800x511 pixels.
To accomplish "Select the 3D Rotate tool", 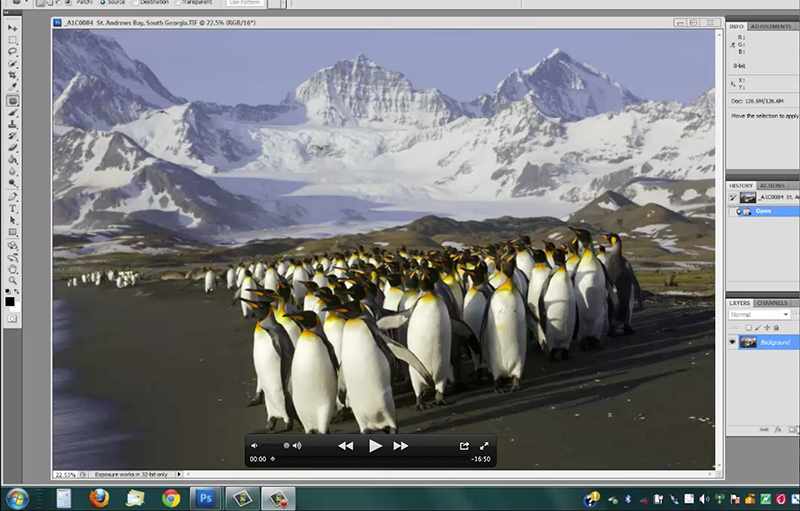I will [x=13, y=246].
